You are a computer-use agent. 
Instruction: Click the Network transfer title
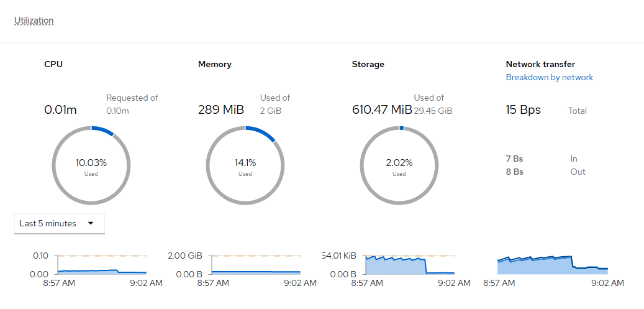(x=540, y=64)
